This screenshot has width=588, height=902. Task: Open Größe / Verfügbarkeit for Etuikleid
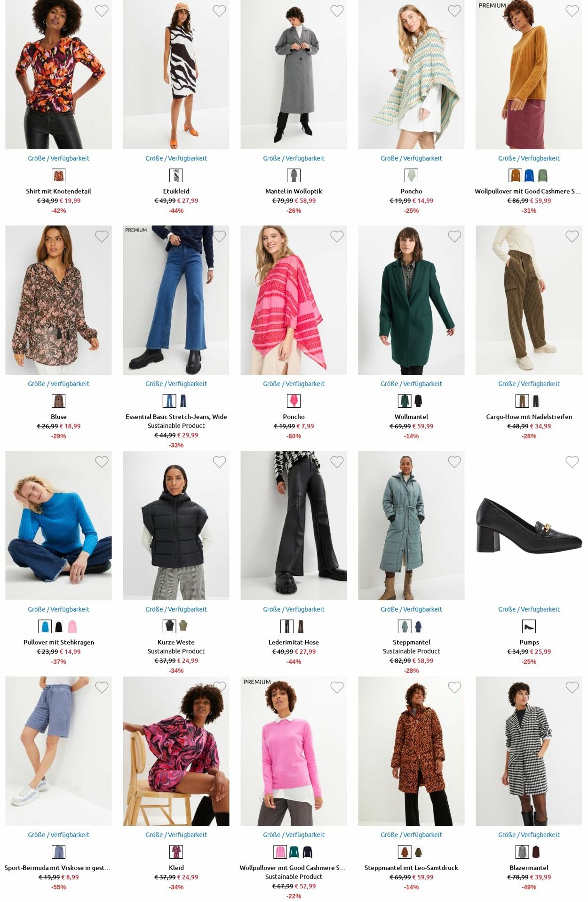pos(176,158)
